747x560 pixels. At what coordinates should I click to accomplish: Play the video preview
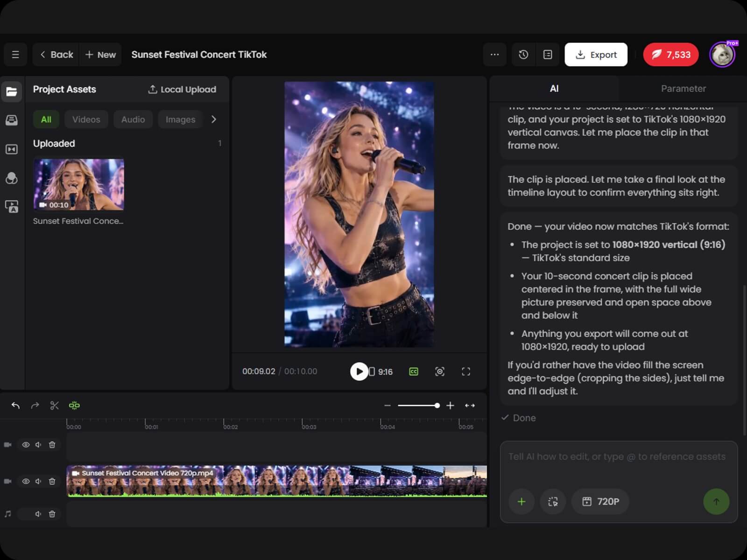(359, 371)
